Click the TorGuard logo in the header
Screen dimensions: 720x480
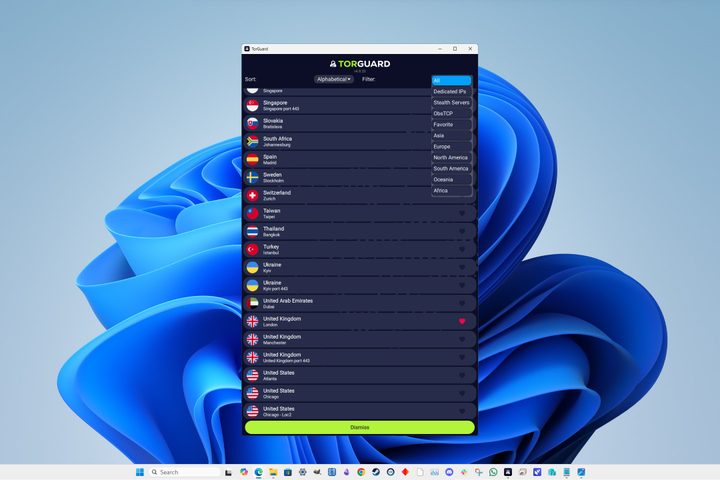click(360, 64)
